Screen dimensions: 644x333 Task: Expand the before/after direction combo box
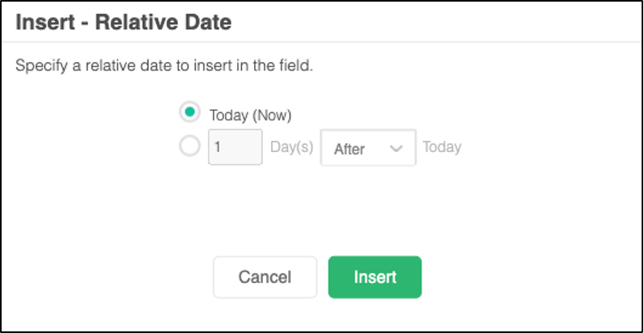[368, 148]
